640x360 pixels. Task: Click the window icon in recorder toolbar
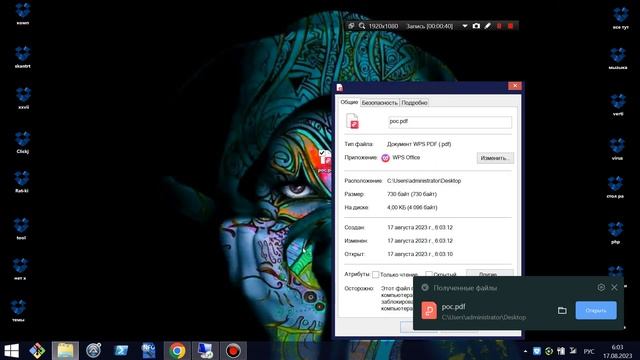click(351, 26)
